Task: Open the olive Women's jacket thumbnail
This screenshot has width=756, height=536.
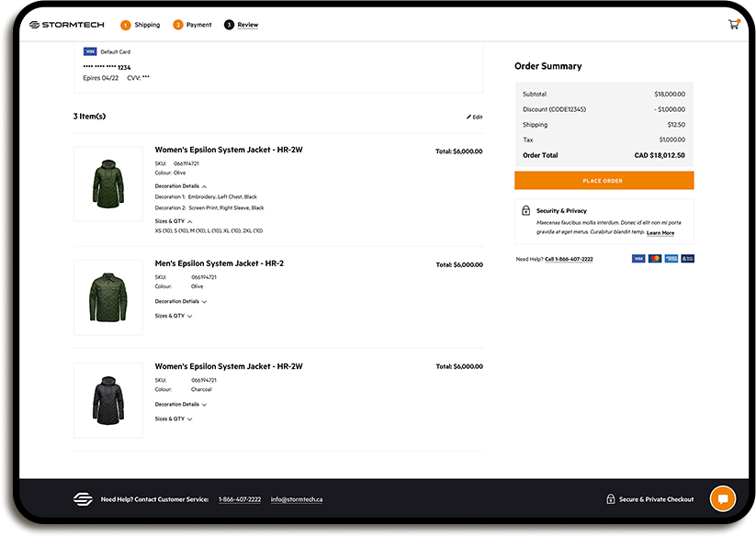Action: (108, 184)
